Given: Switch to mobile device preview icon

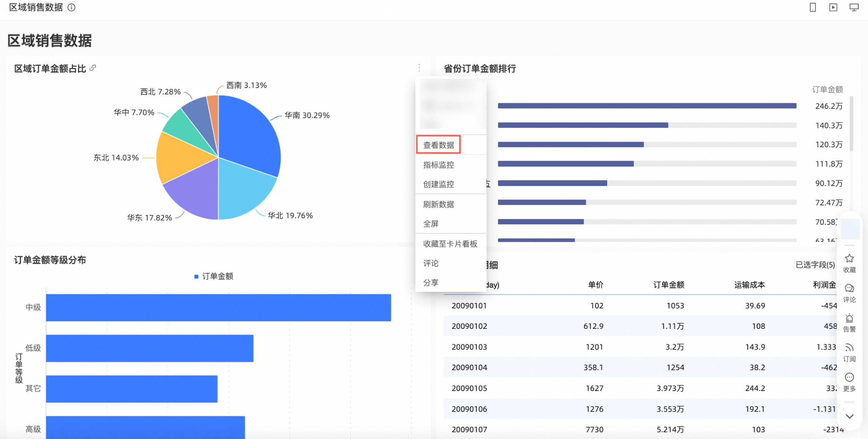Looking at the screenshot, I should click(x=813, y=8).
